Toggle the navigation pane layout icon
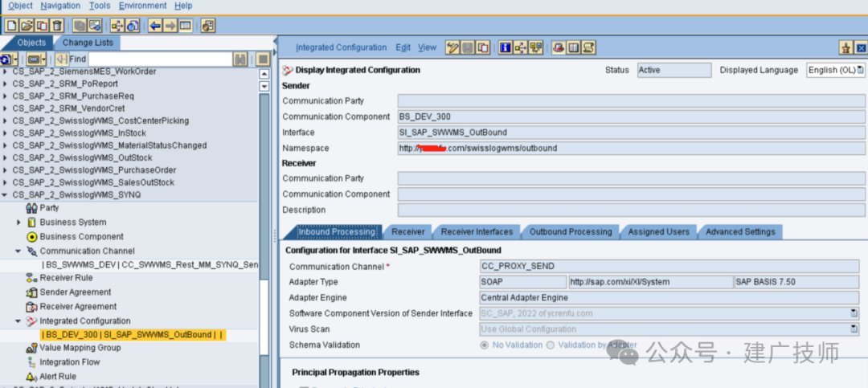Image resolution: width=868 pixels, height=388 pixels. coord(185,26)
